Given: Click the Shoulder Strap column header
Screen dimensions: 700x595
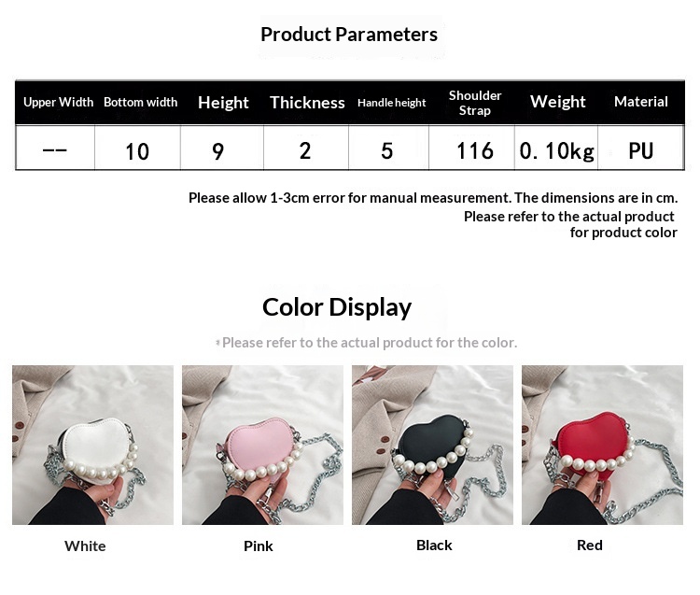Looking at the screenshot, I should 475,103.
